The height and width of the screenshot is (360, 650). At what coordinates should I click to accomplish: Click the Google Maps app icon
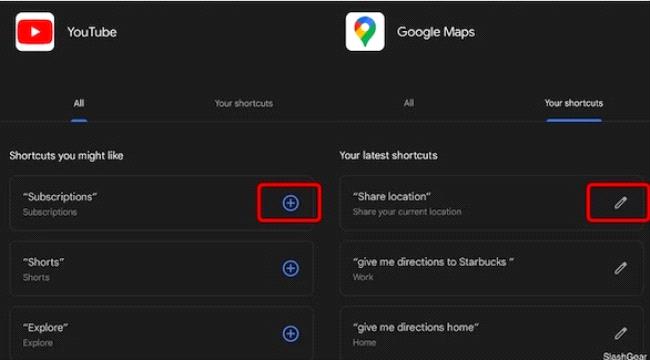(365, 32)
